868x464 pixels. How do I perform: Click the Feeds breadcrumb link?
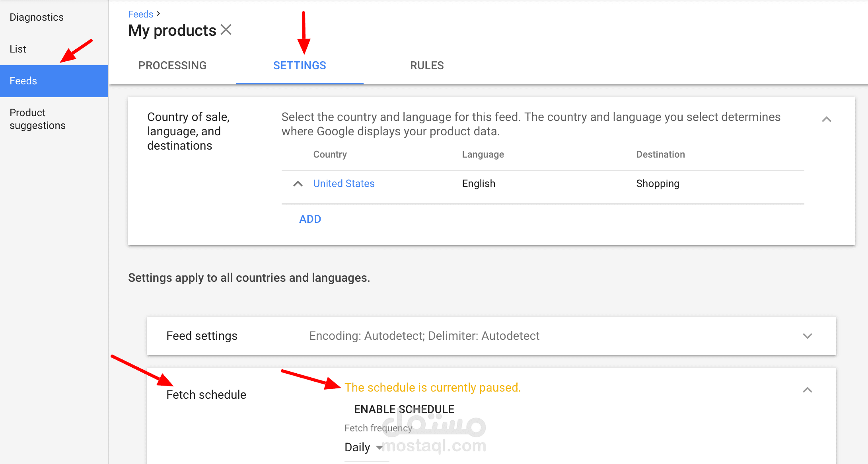[x=140, y=14]
